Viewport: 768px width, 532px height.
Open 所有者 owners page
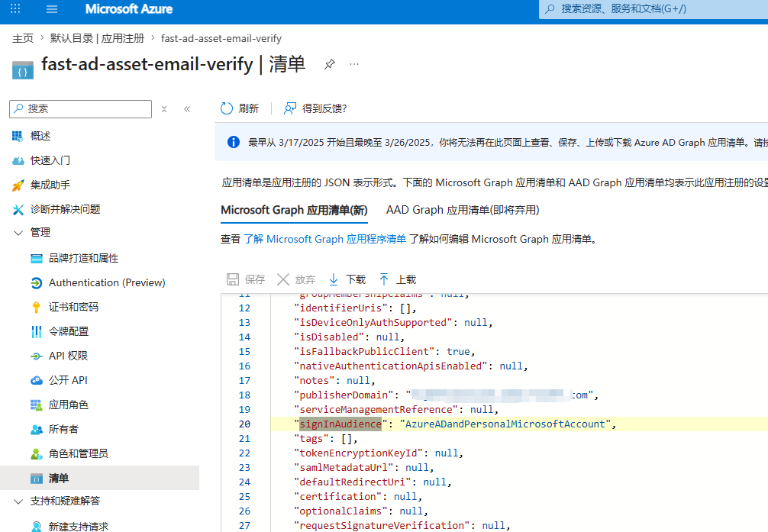tap(63, 429)
